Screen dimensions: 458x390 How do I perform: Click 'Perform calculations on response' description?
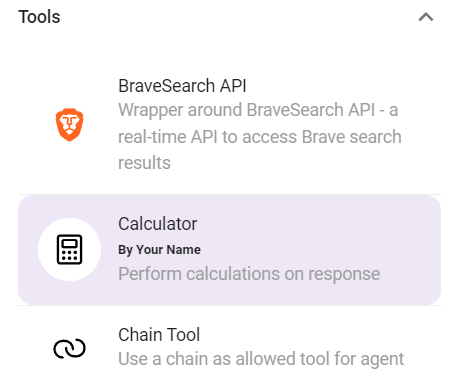[249, 274]
